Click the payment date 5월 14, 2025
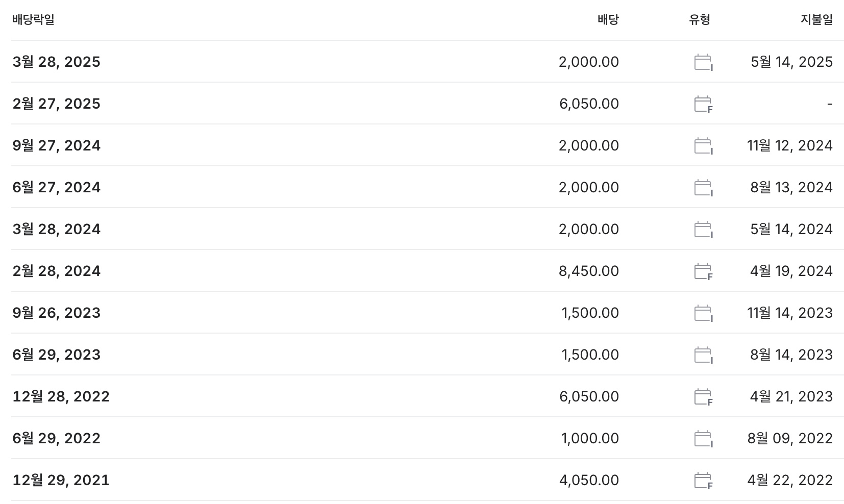The height and width of the screenshot is (504, 844). 791,62
